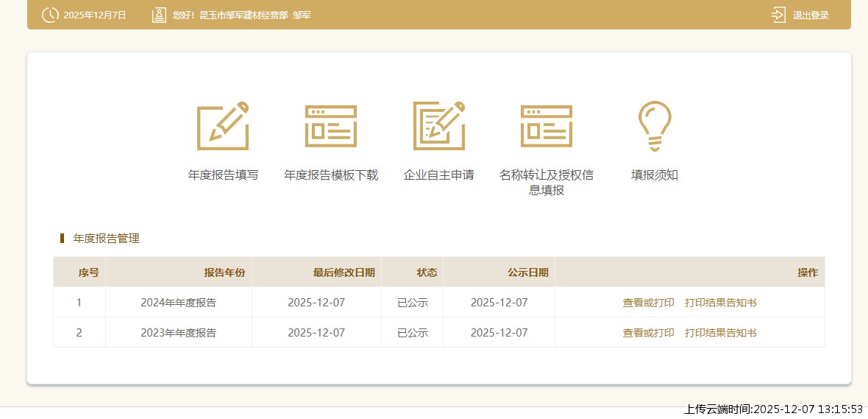Open 查看或打印 for the 2023 report
Viewport: 868px width, 419px height.
coord(648,333)
